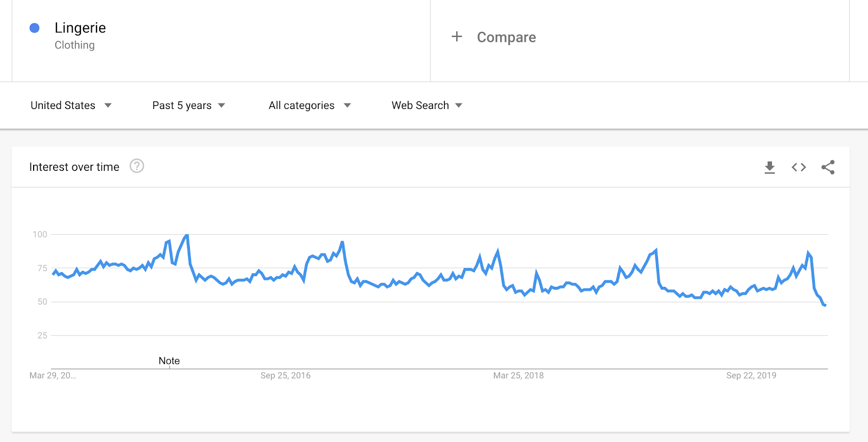Share the interest over time chart
Screen dimensions: 868x442
point(828,167)
